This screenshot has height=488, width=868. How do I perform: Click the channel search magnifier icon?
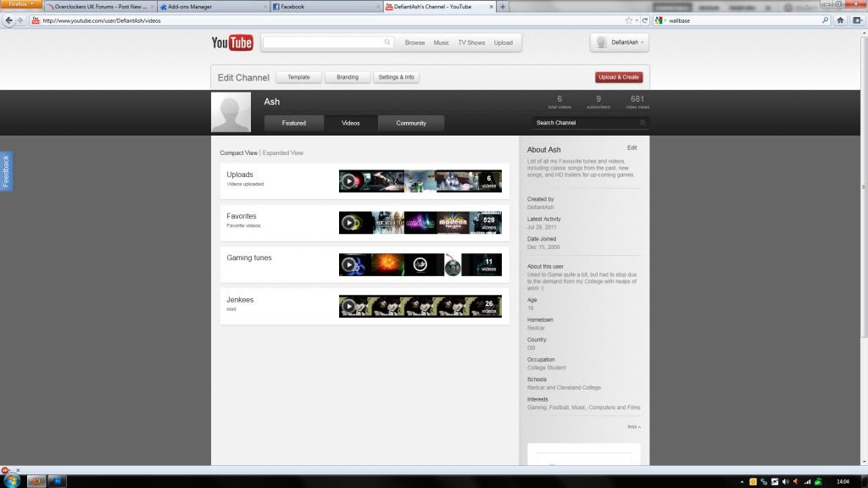pyautogui.click(x=643, y=123)
